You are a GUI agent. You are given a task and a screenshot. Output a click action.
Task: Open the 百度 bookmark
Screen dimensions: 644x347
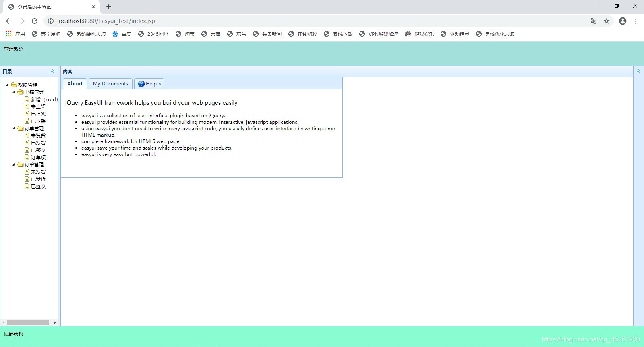click(122, 34)
